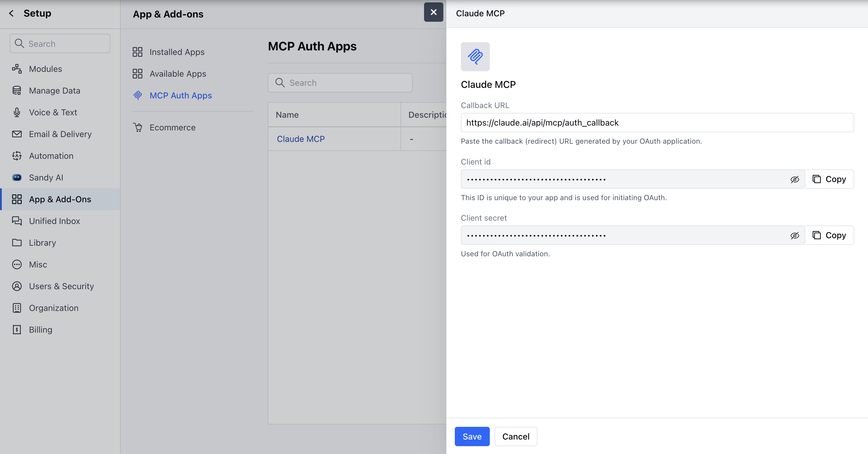Select App & Add-Ons in sidebar
The image size is (868, 454).
(60, 199)
